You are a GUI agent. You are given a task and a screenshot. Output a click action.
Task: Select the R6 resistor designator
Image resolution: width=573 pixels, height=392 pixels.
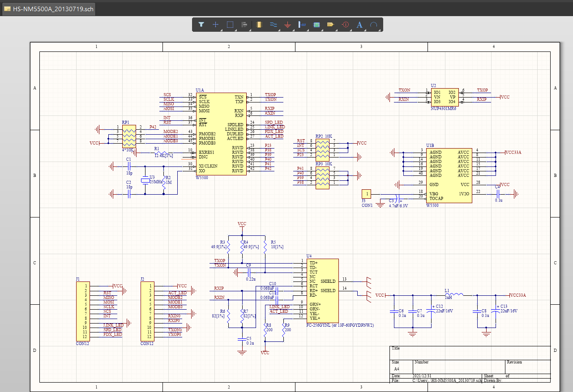pyautogui.click(x=222, y=311)
